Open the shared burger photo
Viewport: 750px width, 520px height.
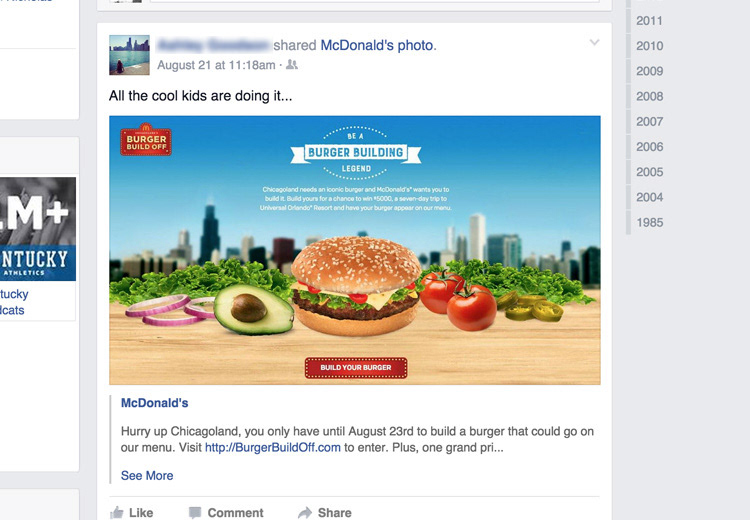[355, 250]
